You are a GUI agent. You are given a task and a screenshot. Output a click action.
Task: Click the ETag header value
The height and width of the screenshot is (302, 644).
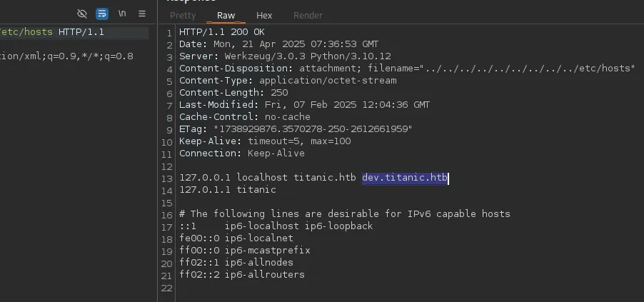click(x=313, y=129)
